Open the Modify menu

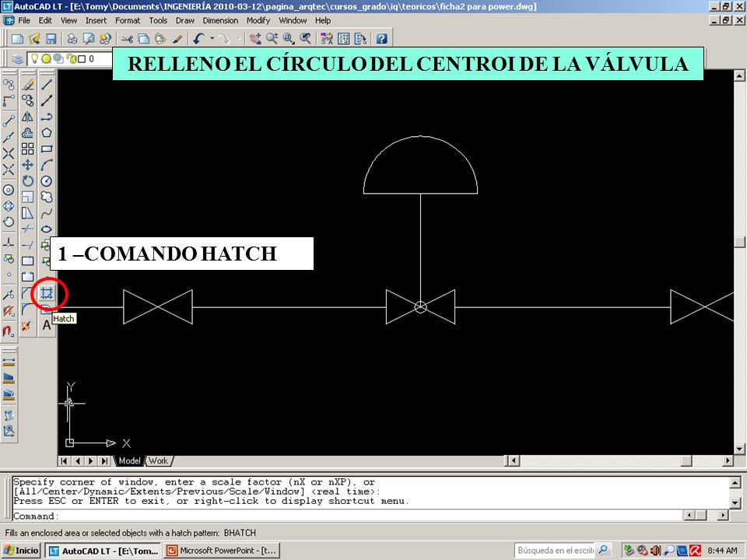pyautogui.click(x=258, y=20)
